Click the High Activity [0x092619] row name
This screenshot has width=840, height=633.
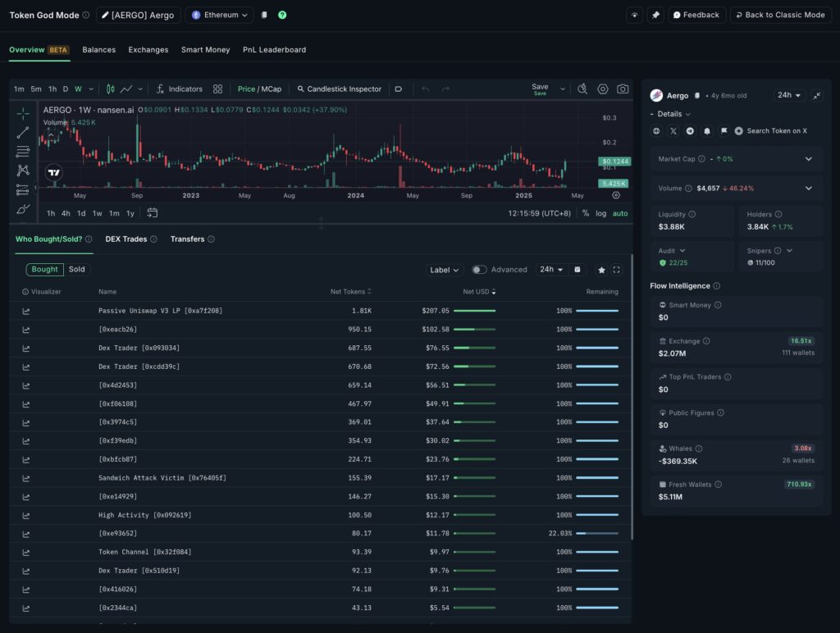(x=144, y=515)
